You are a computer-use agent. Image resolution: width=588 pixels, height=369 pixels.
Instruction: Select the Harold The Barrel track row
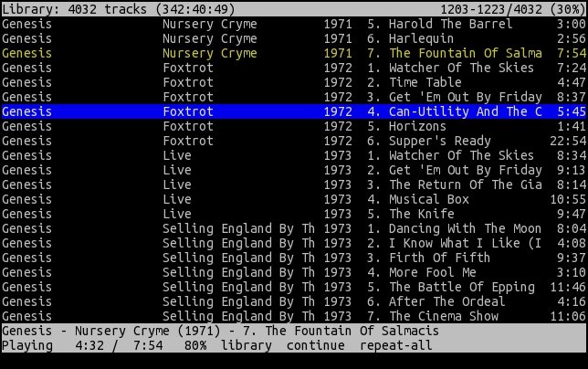coord(294,24)
